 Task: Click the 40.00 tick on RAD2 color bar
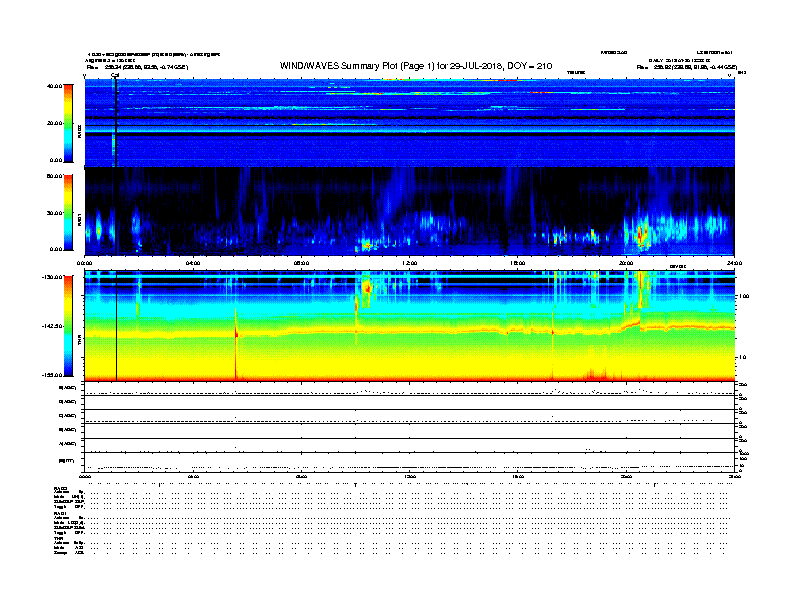pyautogui.click(x=54, y=86)
